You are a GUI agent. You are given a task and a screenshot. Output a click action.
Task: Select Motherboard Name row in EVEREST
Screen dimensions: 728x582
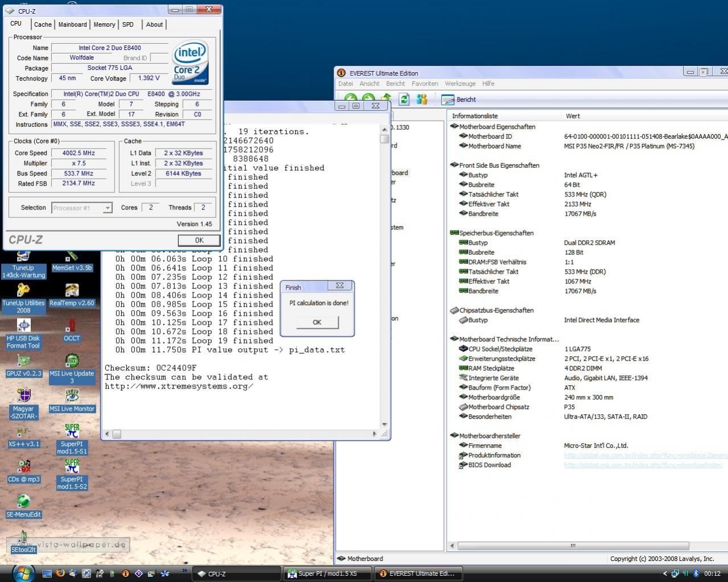(495, 146)
